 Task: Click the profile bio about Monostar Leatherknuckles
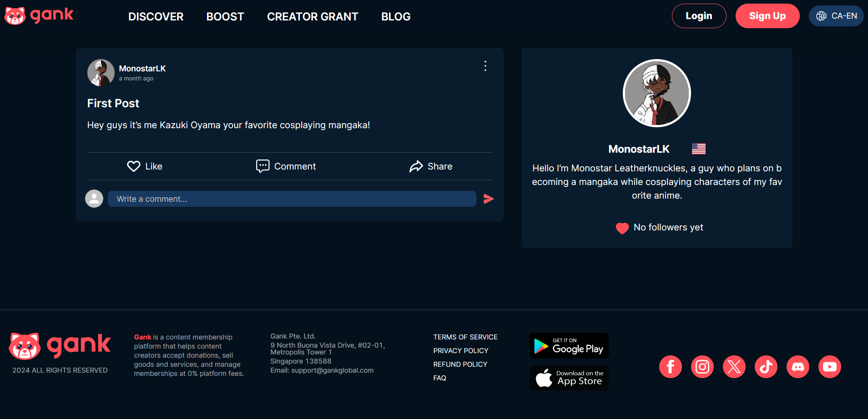(657, 182)
